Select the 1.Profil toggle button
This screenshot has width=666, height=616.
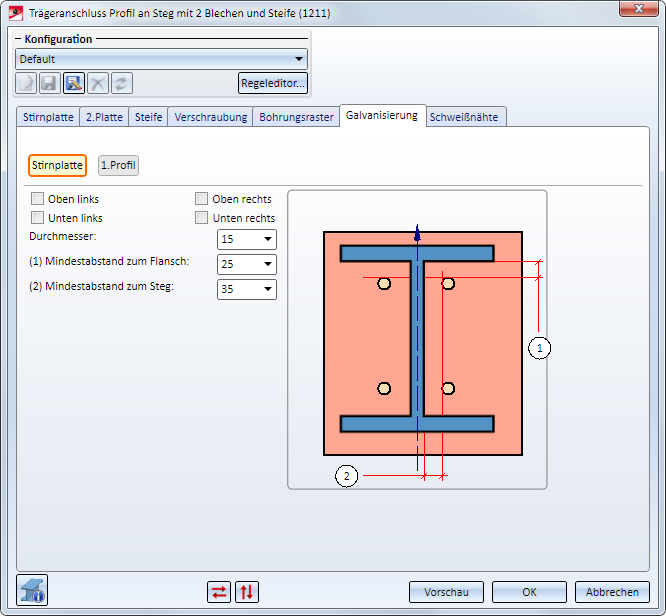(x=118, y=165)
